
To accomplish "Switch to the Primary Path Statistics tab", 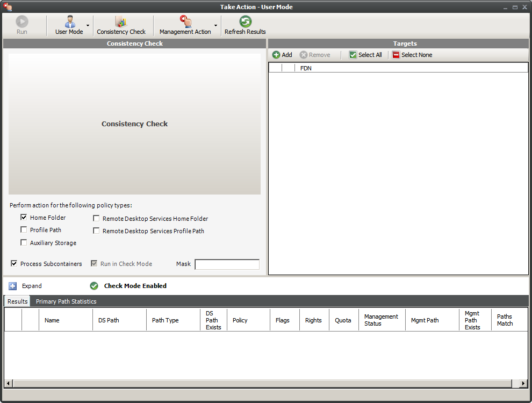I will pos(66,301).
